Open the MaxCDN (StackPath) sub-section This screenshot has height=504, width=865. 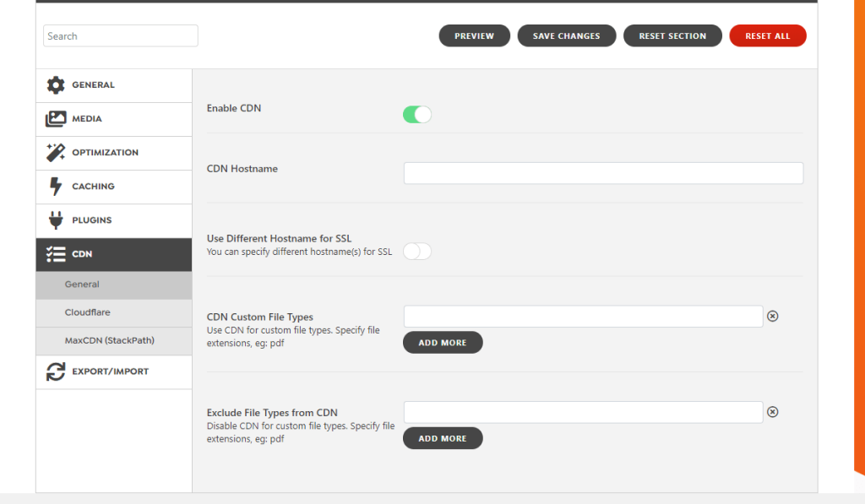tap(114, 341)
